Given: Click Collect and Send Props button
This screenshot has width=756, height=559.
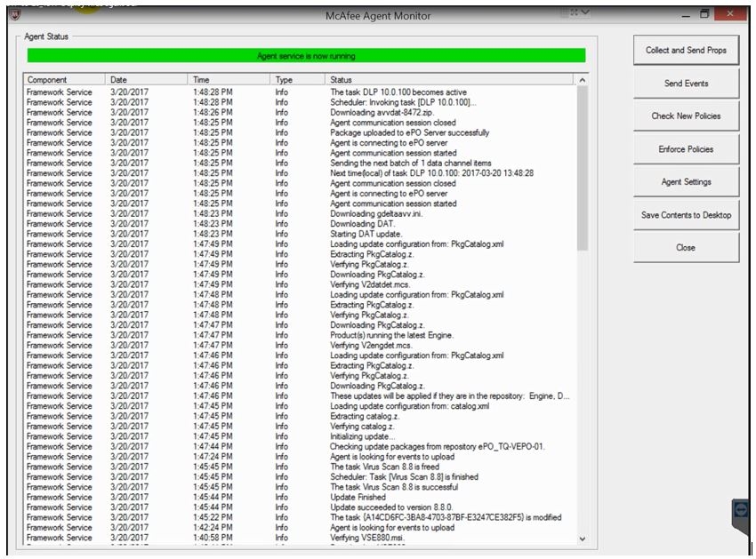Looking at the screenshot, I should pyautogui.click(x=686, y=51).
